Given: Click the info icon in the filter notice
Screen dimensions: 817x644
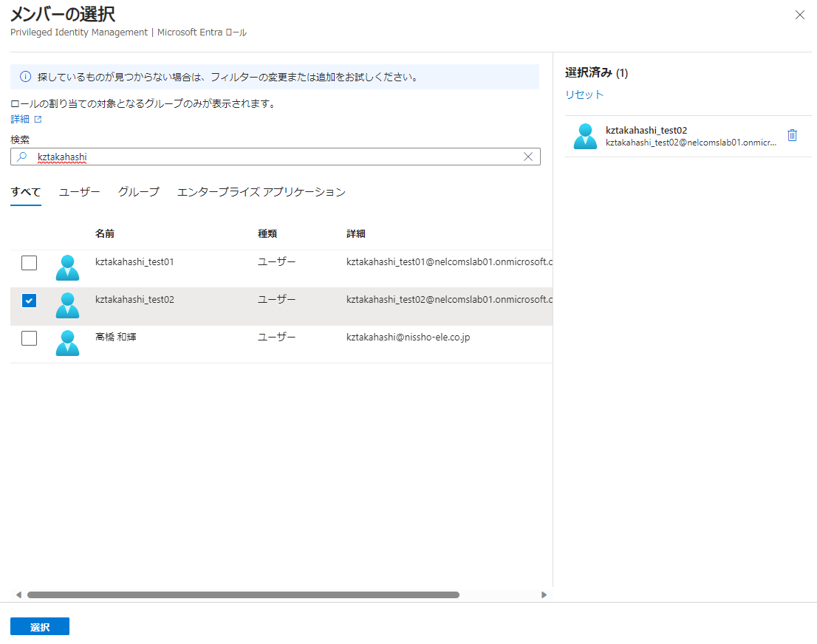Looking at the screenshot, I should point(25,77).
